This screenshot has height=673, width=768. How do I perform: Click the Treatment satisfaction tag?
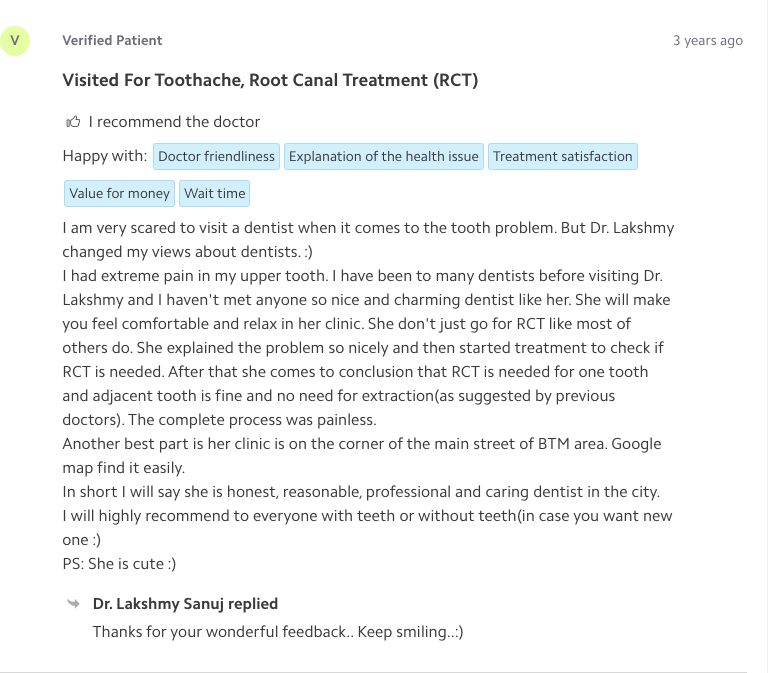point(562,157)
